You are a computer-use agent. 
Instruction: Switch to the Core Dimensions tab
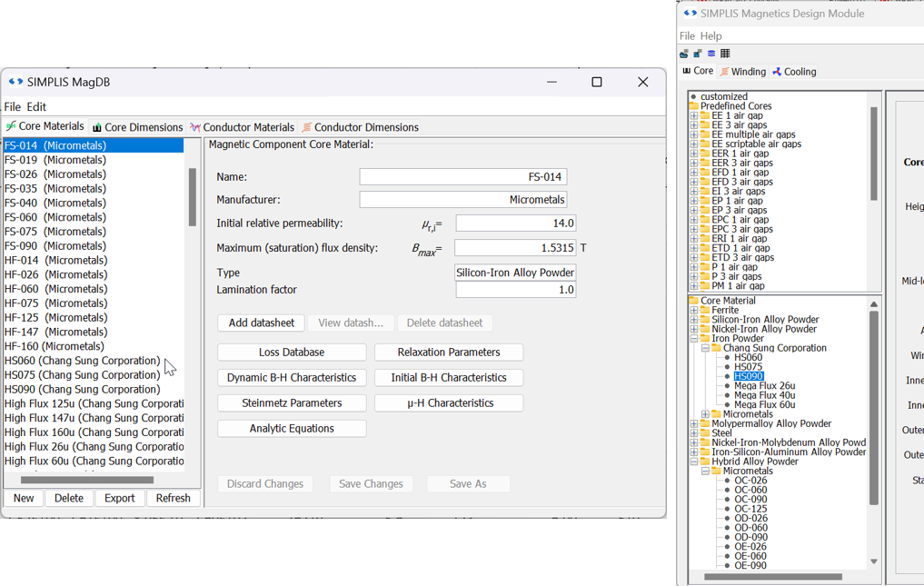137,127
